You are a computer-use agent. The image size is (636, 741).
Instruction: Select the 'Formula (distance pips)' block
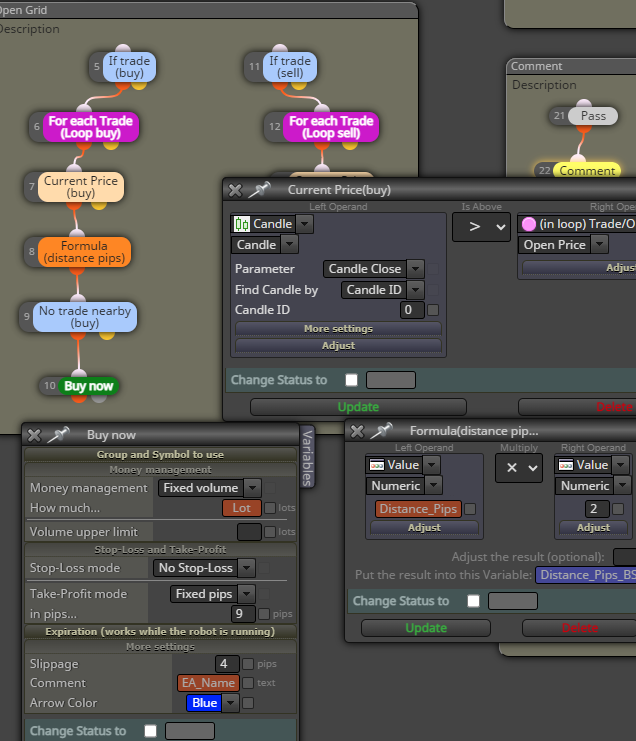(84, 252)
